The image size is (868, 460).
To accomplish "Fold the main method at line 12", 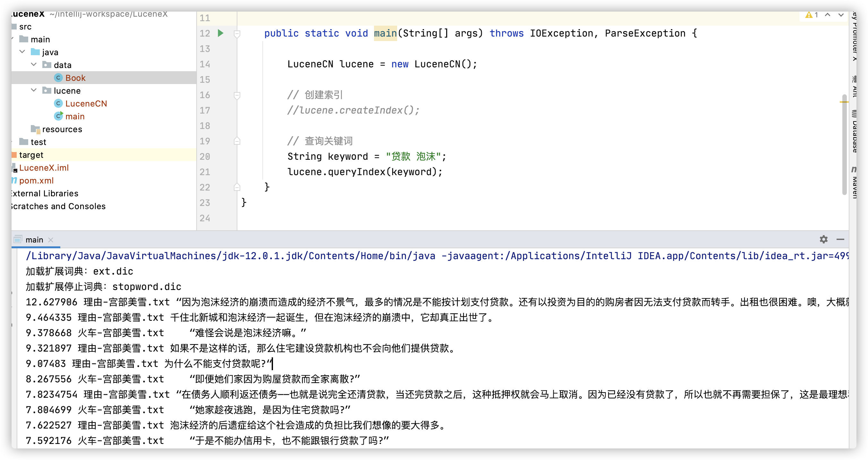I will coord(237,33).
